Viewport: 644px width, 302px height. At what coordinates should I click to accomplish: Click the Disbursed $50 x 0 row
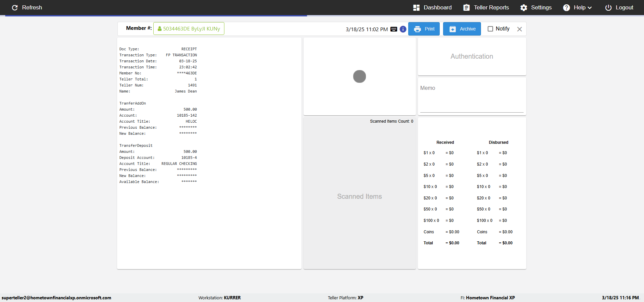(x=492, y=209)
